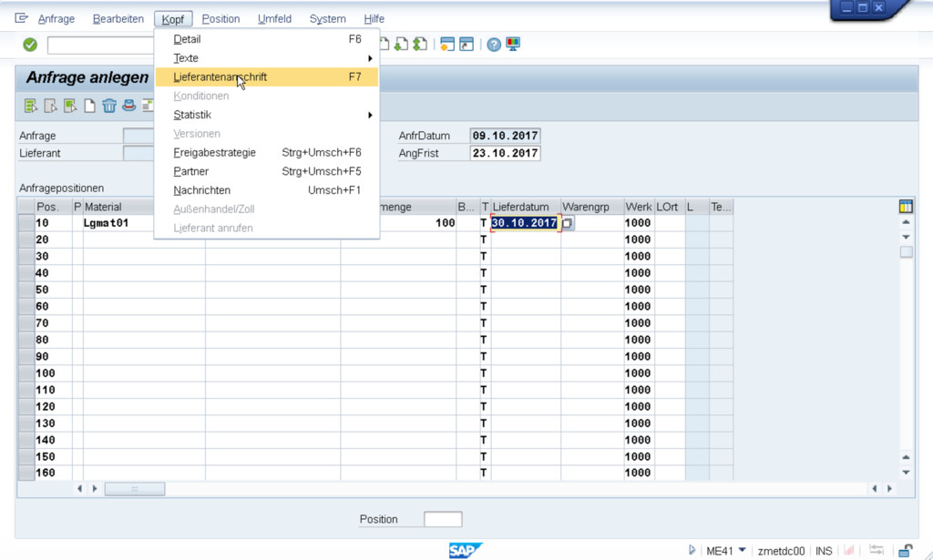Click the trash can delete icon
Viewport: 933px width, 560px height.
[109, 106]
